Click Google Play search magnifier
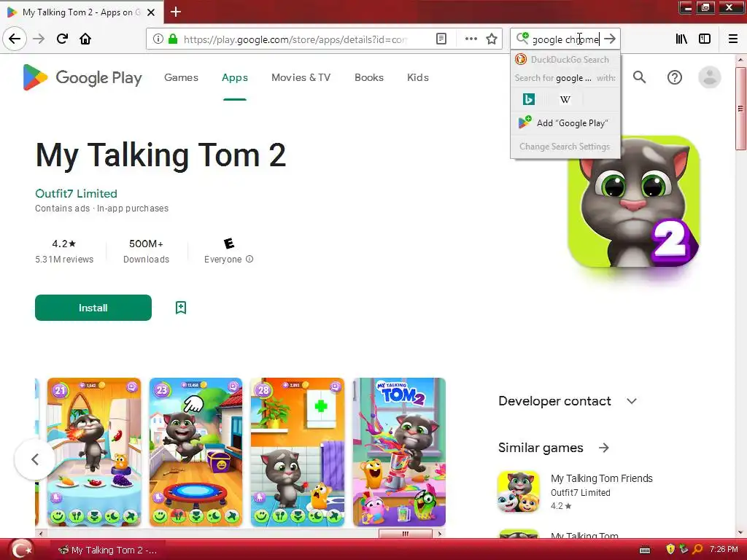Screen dimensions: 747x560 coord(639,77)
